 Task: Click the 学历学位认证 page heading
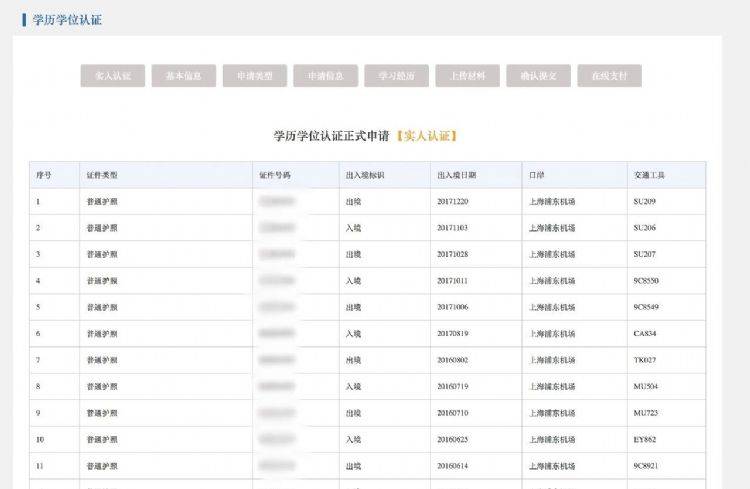coord(67,19)
